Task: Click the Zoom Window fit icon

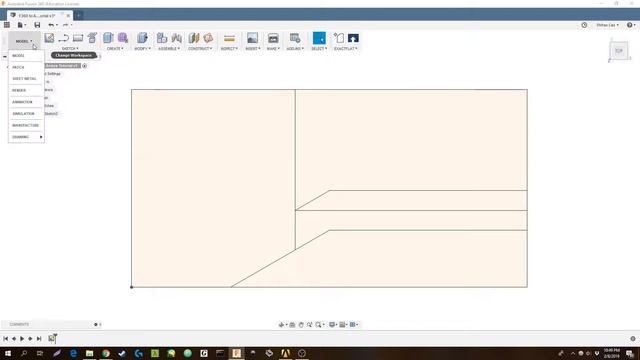Action: [319, 324]
